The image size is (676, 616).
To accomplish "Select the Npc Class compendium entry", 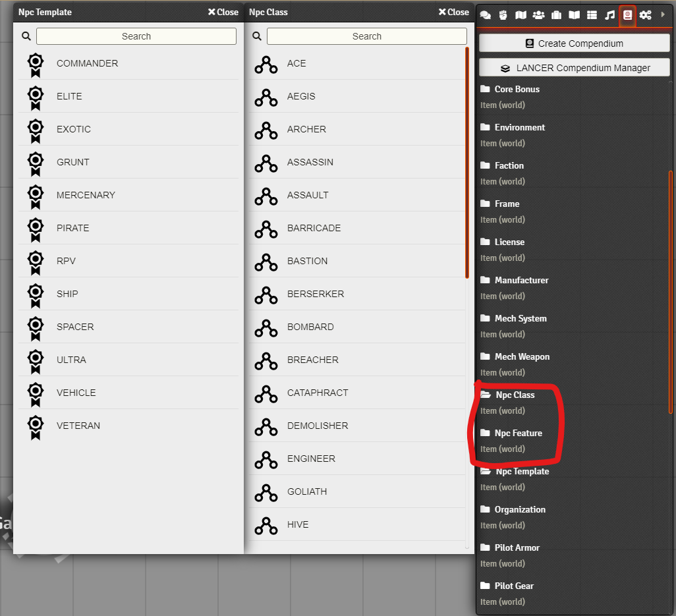I will [515, 395].
